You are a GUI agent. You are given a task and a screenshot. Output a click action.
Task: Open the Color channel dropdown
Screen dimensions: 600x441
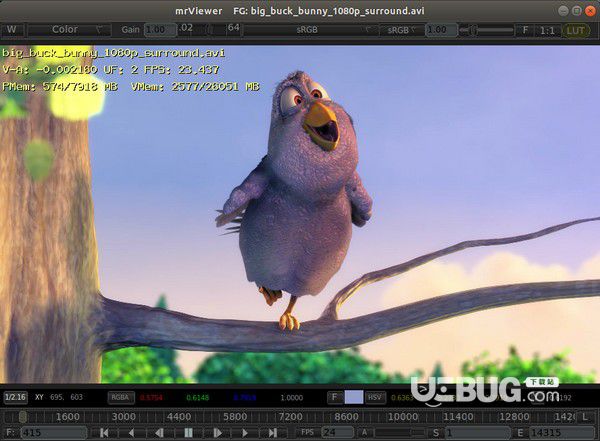coord(69,30)
